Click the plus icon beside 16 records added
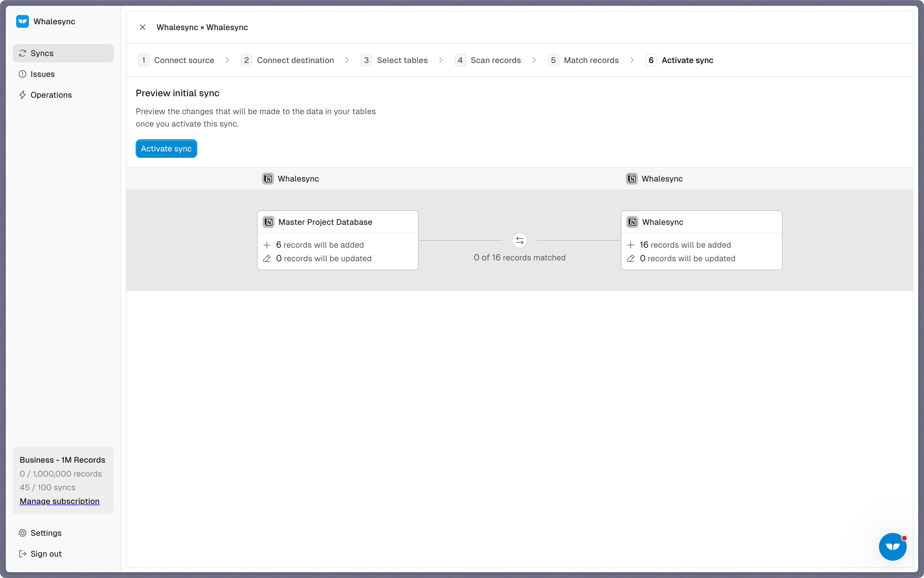Viewport: 924px width, 578px height. (x=631, y=245)
